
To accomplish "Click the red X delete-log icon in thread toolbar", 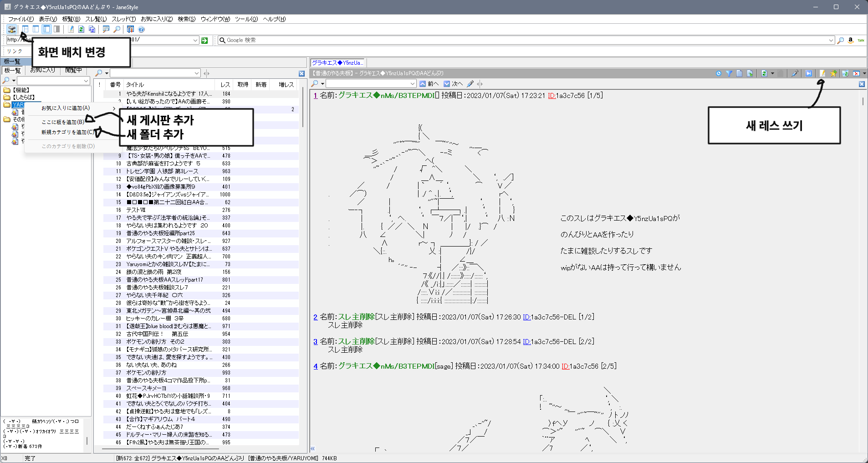I will tap(856, 73).
